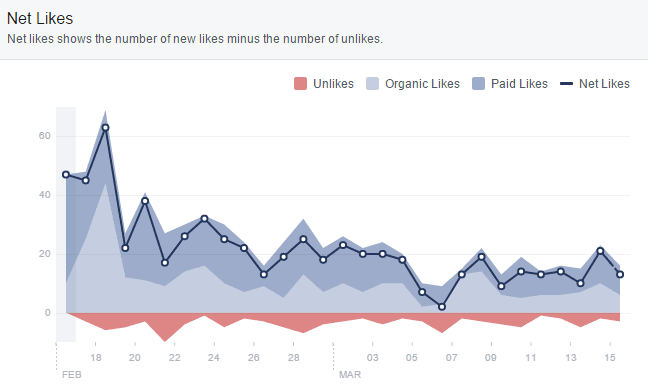Click the Net Likes chart title

(x=40, y=19)
